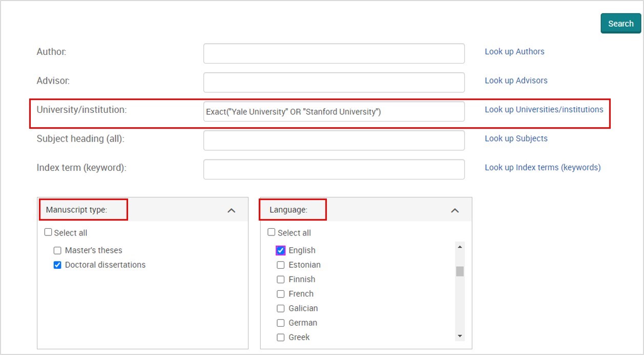This screenshot has height=355, width=644.
Task: Click the Author field label
Action: click(52, 51)
